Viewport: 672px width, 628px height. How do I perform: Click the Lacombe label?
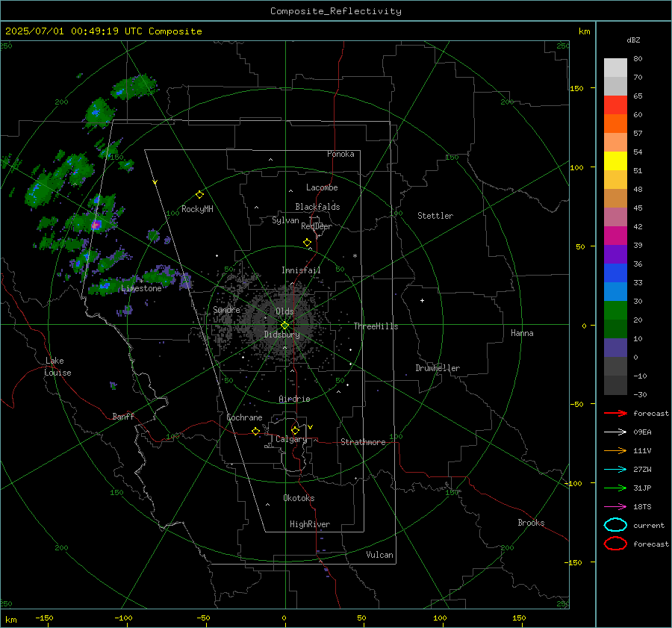coord(322,187)
